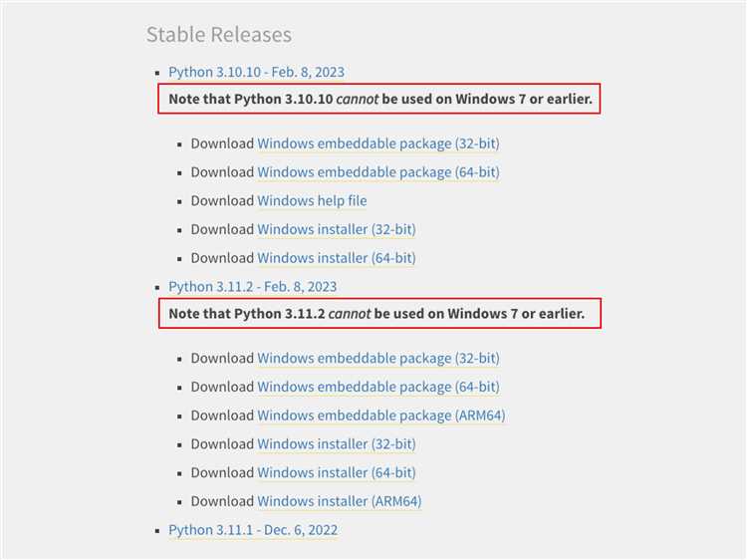Download Windows embeddable package (ARM64)

pyautogui.click(x=381, y=416)
